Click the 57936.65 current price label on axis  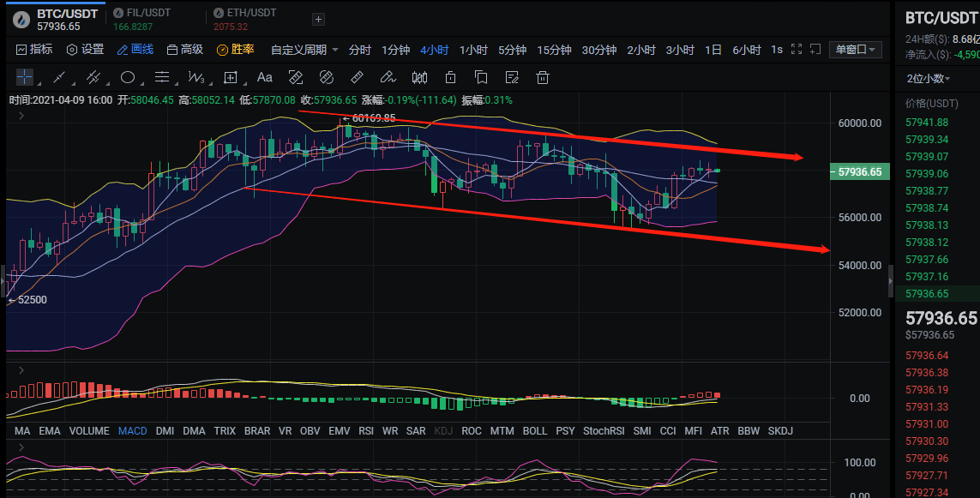(x=859, y=171)
